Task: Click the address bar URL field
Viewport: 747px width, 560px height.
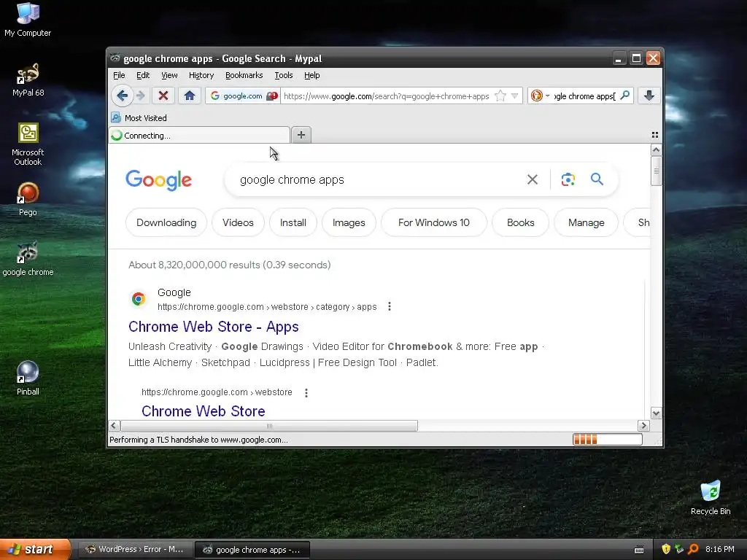Action: point(387,96)
